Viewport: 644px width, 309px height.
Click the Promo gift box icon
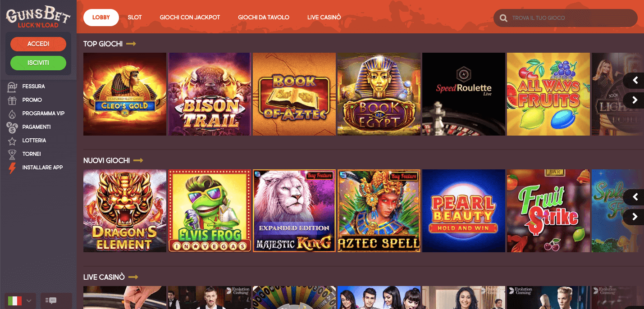tap(12, 100)
